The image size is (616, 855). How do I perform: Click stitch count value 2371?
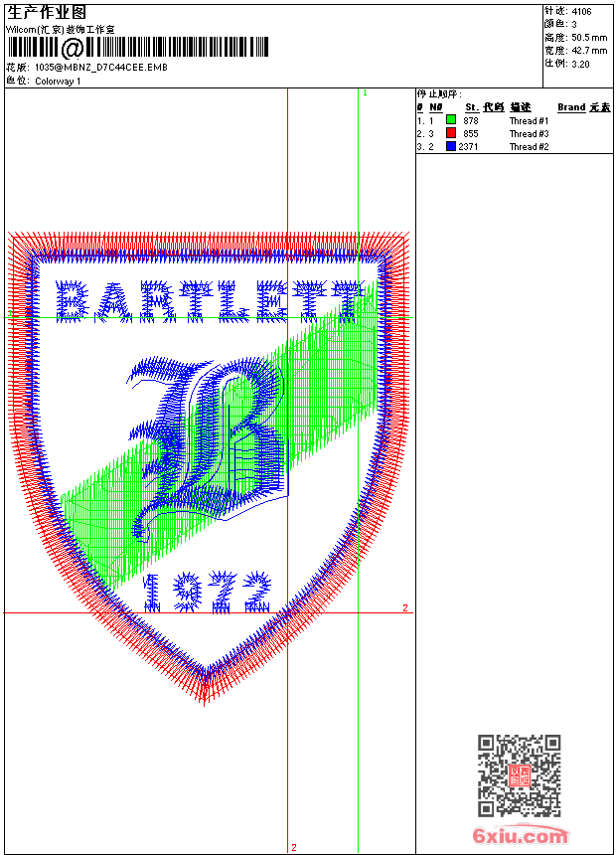[468, 147]
